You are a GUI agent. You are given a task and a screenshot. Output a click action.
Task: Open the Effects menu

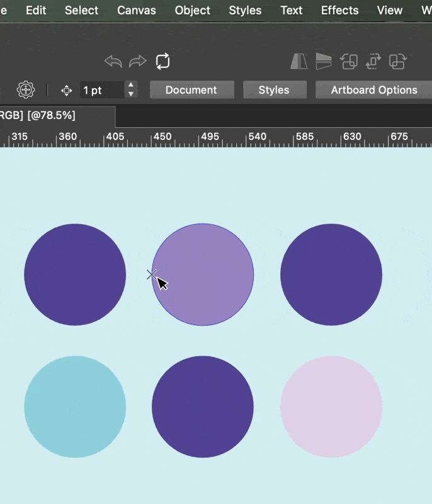339,10
